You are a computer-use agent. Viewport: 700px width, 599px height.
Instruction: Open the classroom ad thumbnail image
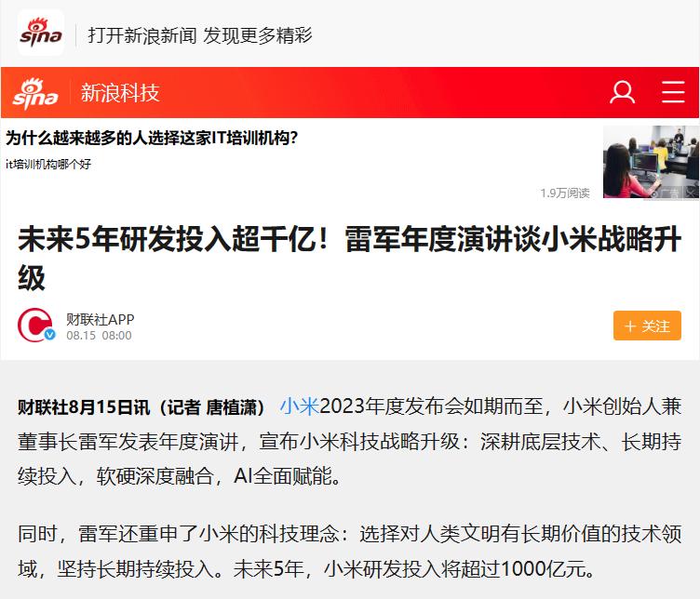(x=651, y=163)
